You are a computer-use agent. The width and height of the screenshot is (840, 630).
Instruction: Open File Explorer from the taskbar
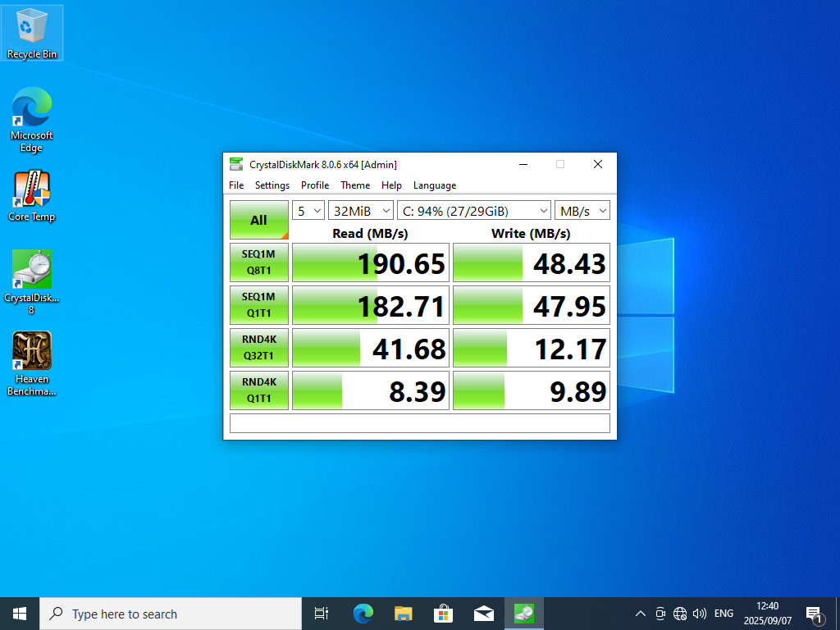(x=401, y=613)
